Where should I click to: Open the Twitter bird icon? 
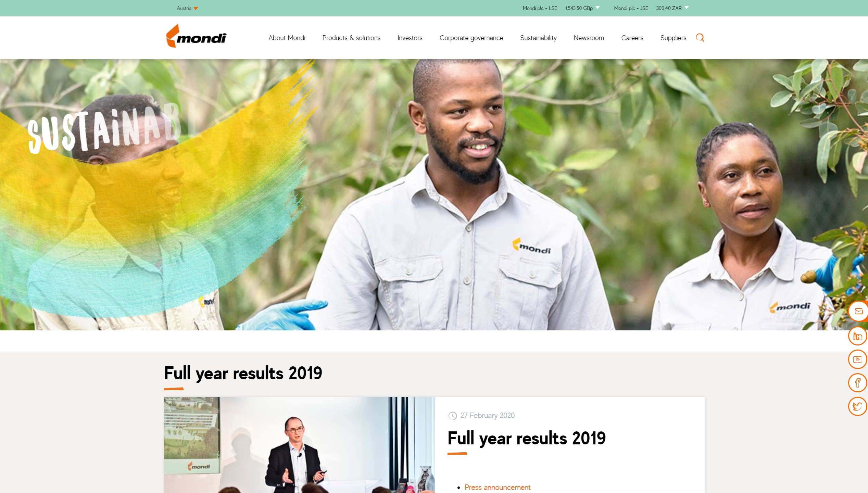858,406
